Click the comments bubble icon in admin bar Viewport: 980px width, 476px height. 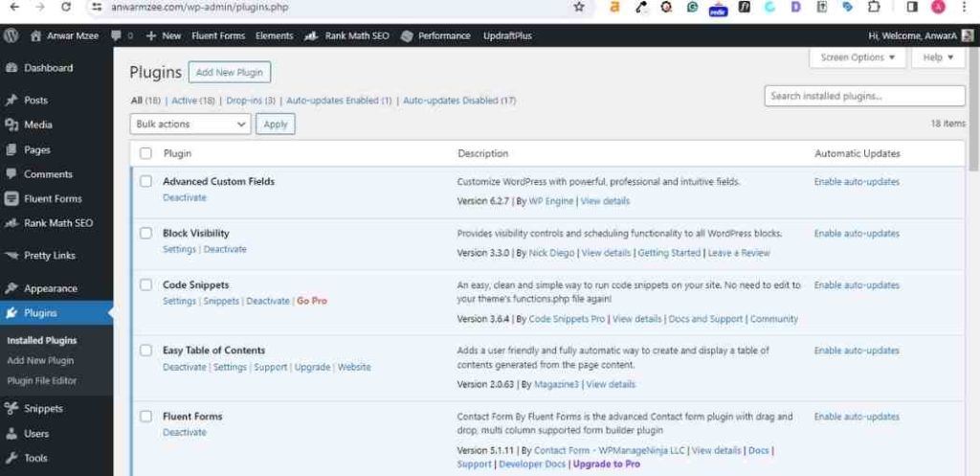[117, 35]
